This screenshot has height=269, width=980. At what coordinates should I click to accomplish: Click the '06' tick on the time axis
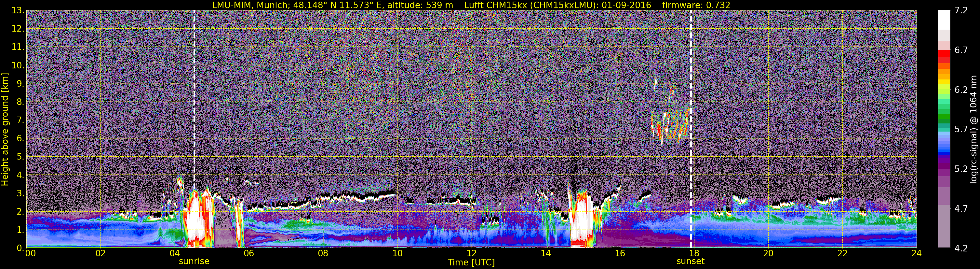click(x=249, y=253)
